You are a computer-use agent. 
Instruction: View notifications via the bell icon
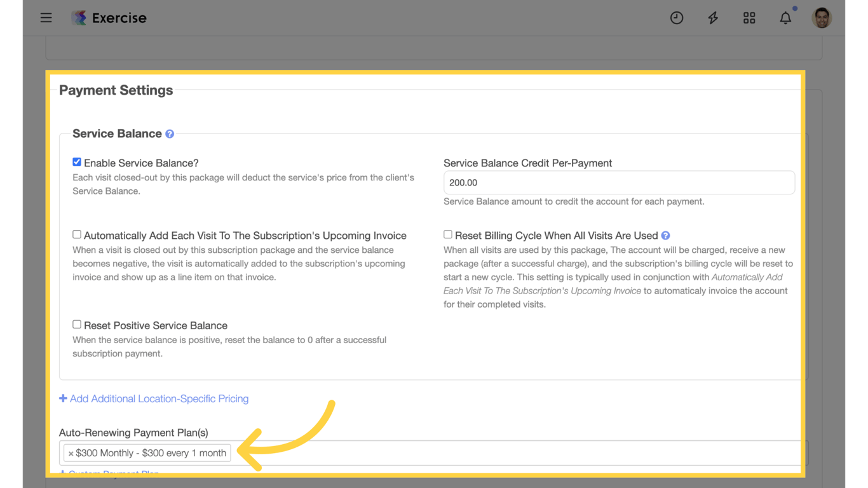click(x=785, y=18)
